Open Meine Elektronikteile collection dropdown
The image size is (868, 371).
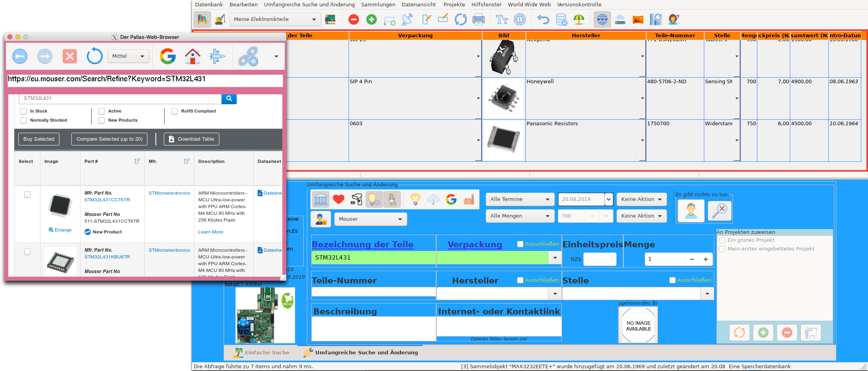click(x=275, y=19)
